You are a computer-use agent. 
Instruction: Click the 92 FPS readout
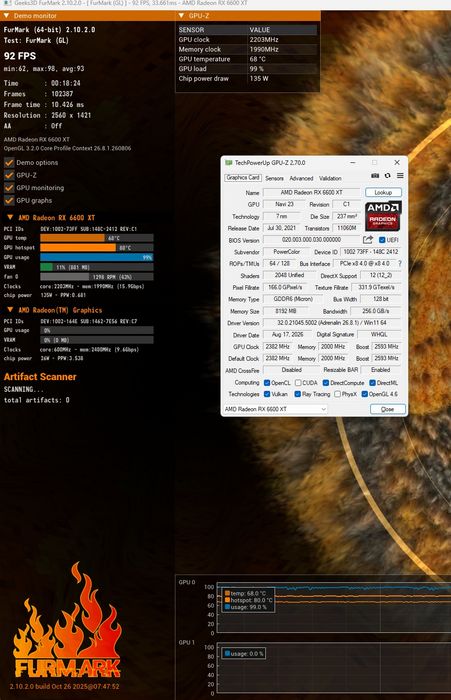pyautogui.click(x=20, y=56)
